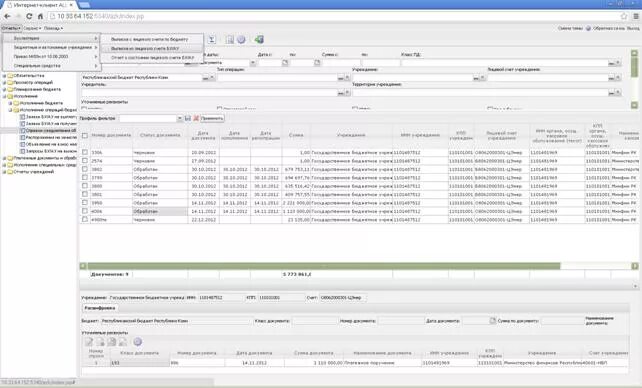Collapse the Исполнение tree folder

5,96
